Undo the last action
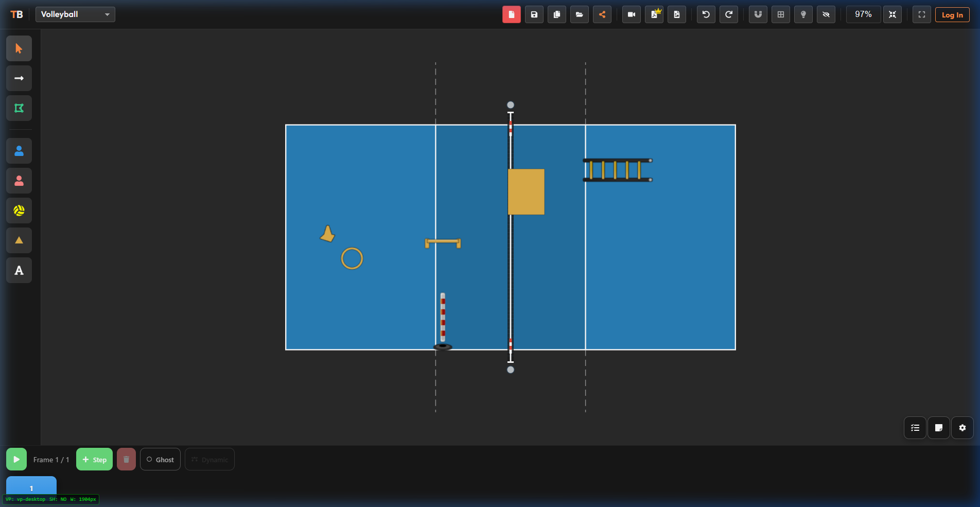Viewport: 980px width, 507px height. click(x=706, y=14)
